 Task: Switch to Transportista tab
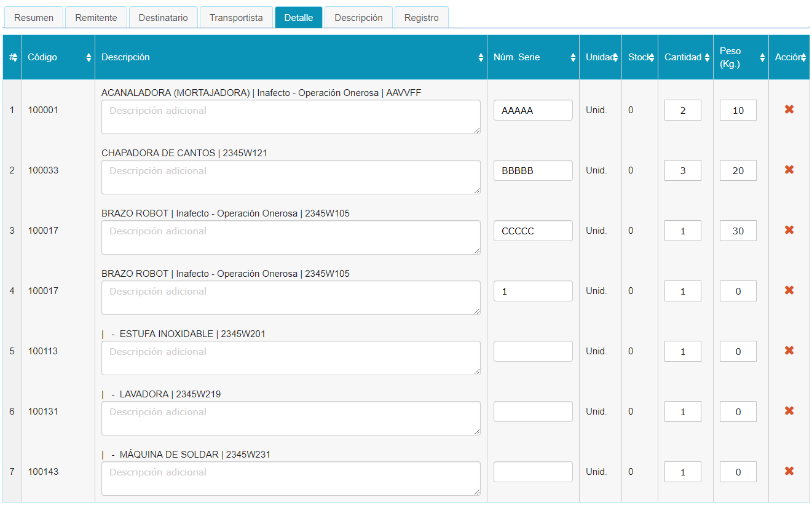click(x=236, y=18)
